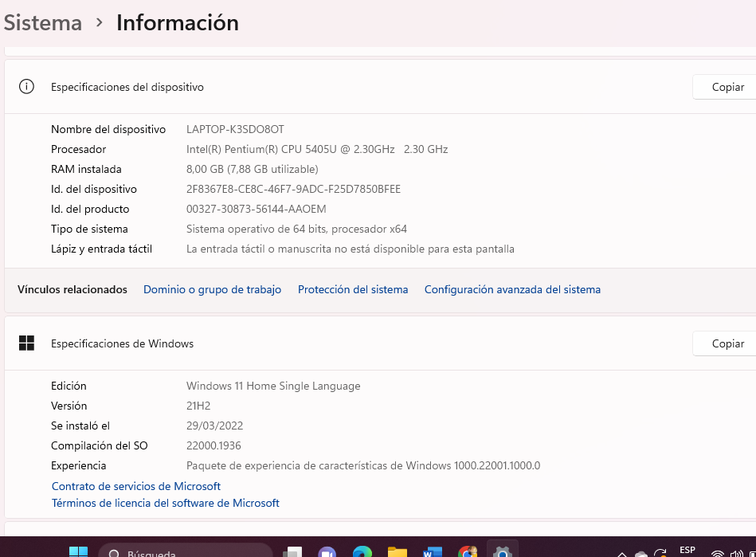Open Configuración avanzada del sistema link
The width and height of the screenshot is (756, 557).
tap(512, 289)
